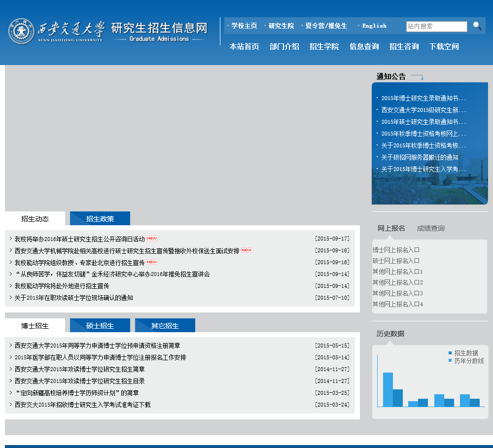The image size is (493, 448).
Task: Click the 研究生招生信息网 site title
Action: (159, 28)
